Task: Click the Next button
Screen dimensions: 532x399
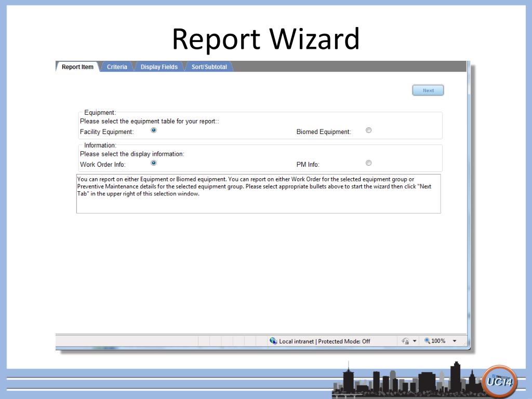Action: tap(428, 90)
